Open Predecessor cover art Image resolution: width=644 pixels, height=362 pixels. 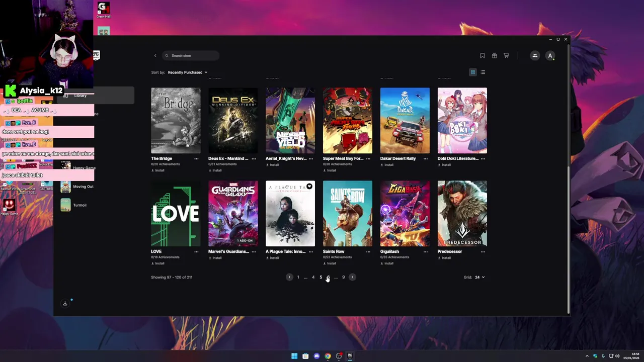point(462,214)
